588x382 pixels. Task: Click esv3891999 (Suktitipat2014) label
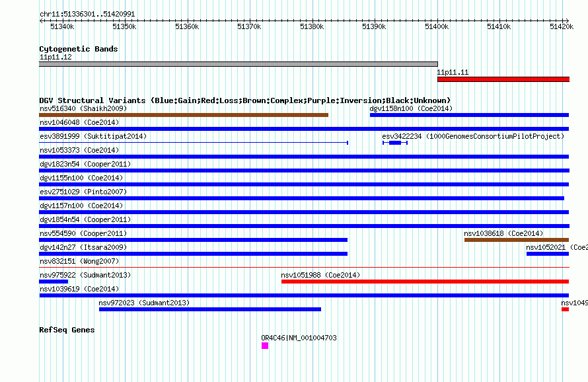pos(93,136)
